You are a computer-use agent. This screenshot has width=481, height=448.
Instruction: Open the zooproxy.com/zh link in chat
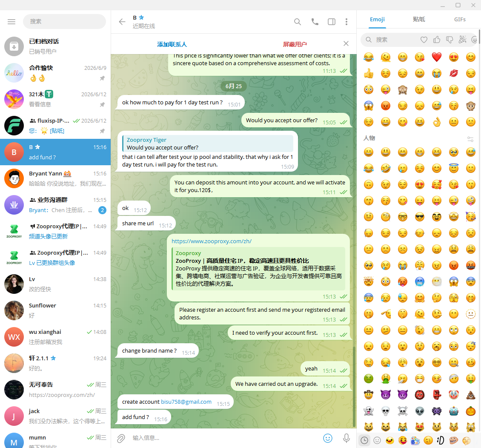pos(212,241)
